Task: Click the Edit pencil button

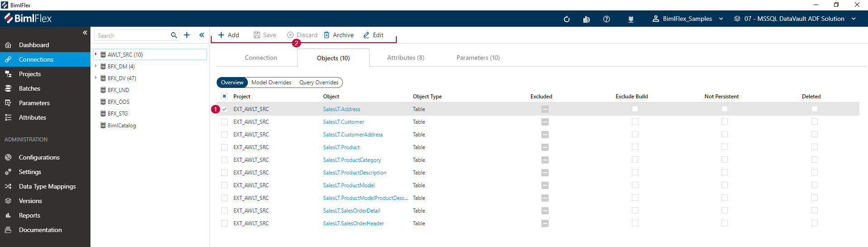Action: 374,35
